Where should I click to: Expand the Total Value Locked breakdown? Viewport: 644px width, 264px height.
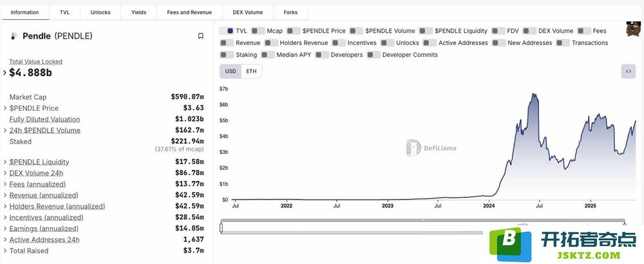(5, 73)
